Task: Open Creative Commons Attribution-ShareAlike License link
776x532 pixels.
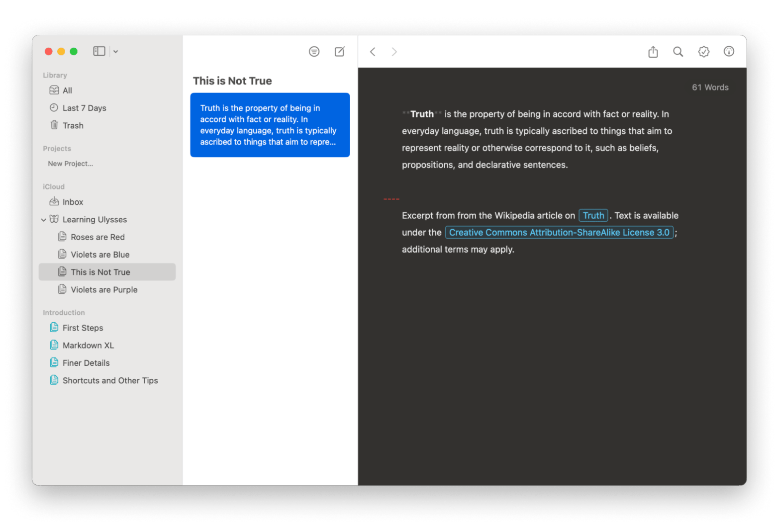Action: point(559,233)
